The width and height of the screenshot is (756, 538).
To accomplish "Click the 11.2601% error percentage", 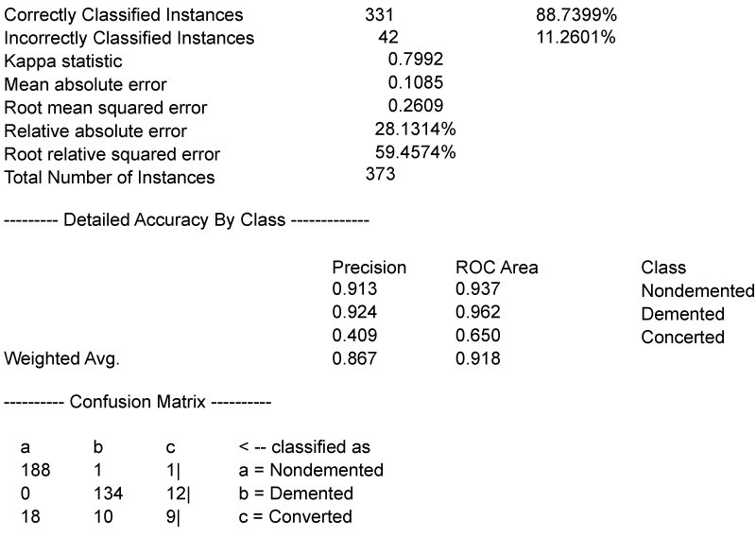I will [576, 38].
